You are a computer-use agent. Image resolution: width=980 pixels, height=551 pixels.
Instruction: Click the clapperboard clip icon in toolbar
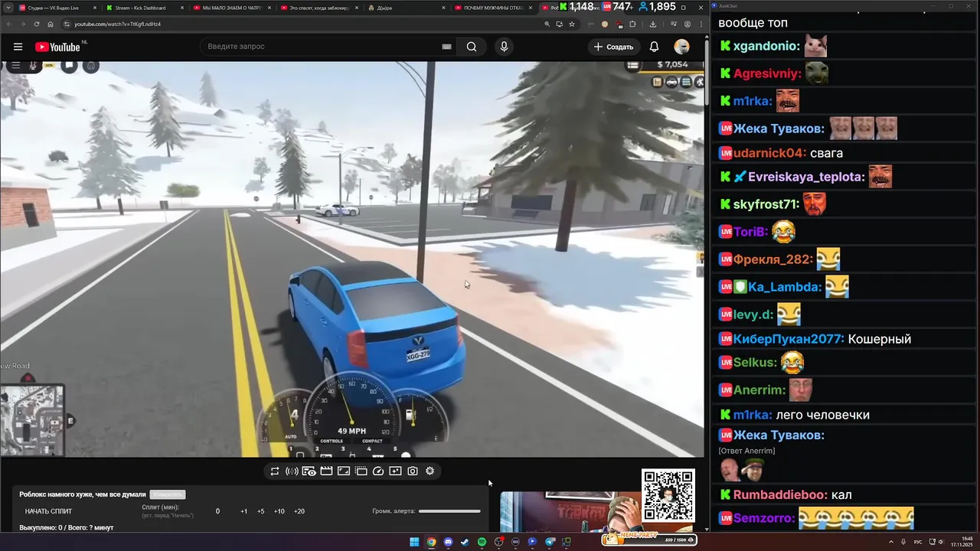click(326, 471)
